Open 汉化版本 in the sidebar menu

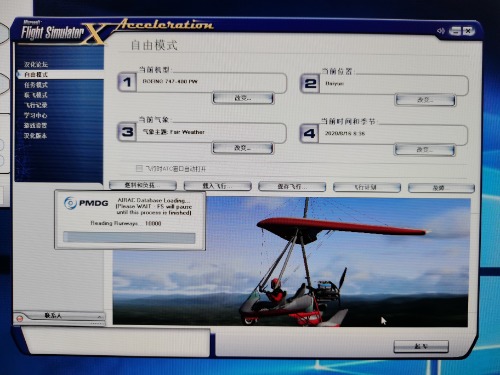click(x=36, y=136)
